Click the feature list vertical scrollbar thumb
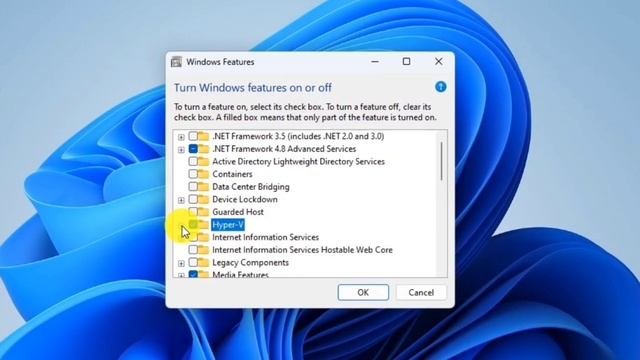Screen dimensions: 640x360 [441, 161]
